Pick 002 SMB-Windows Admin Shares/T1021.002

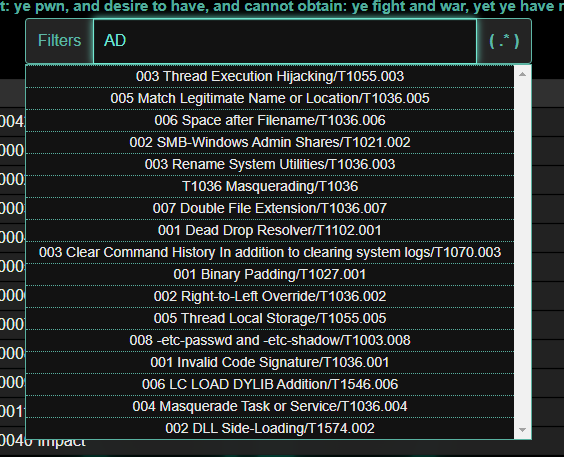click(270, 142)
